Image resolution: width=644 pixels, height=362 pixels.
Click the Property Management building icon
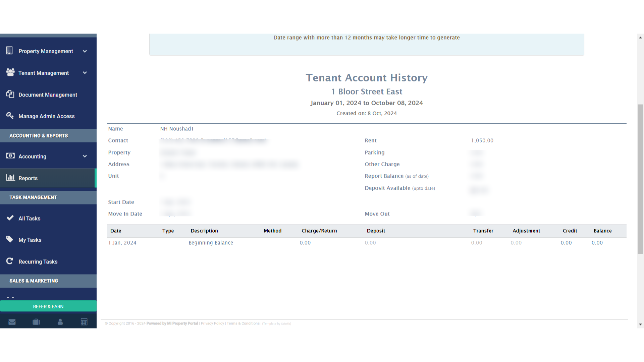pyautogui.click(x=10, y=50)
